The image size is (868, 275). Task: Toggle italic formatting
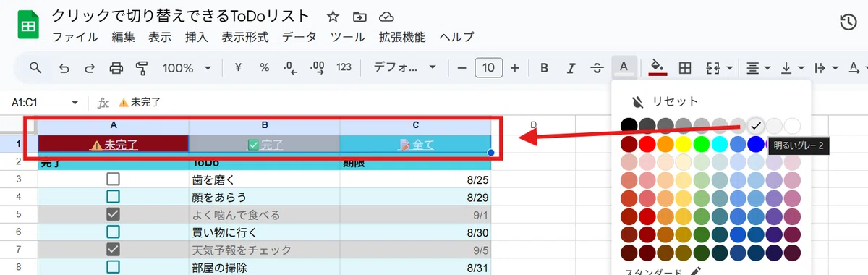coord(571,68)
